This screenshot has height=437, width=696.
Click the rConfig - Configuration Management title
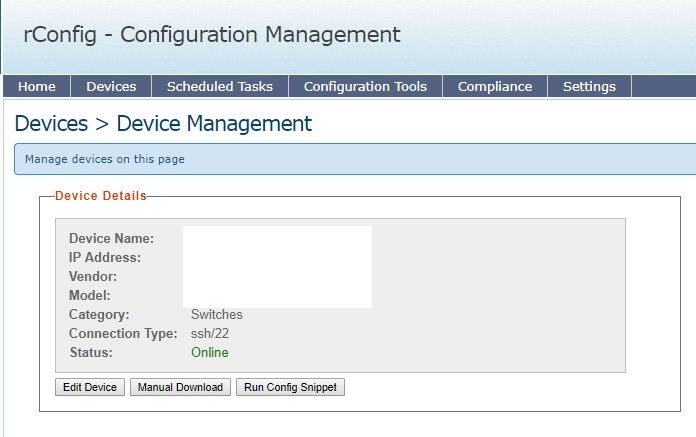coord(212,35)
